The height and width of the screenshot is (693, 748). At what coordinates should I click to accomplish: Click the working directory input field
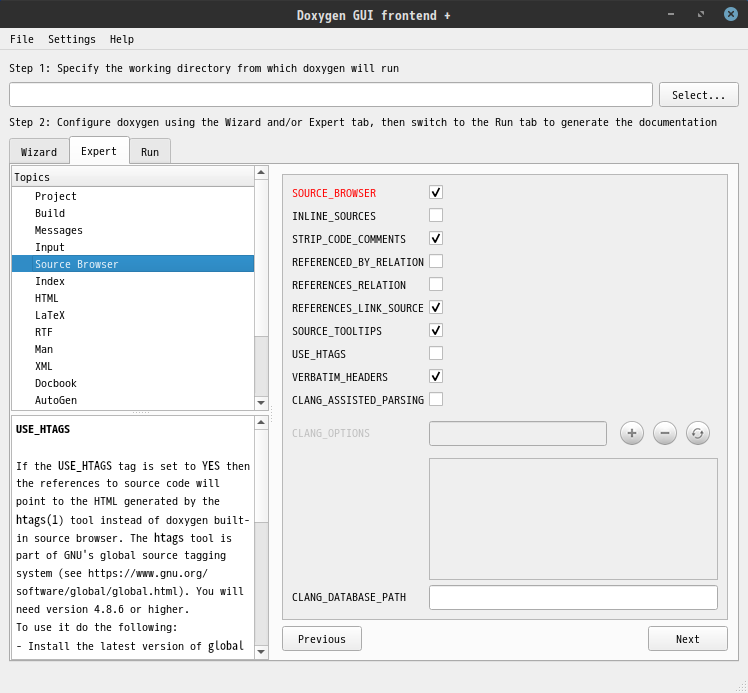click(x=331, y=94)
